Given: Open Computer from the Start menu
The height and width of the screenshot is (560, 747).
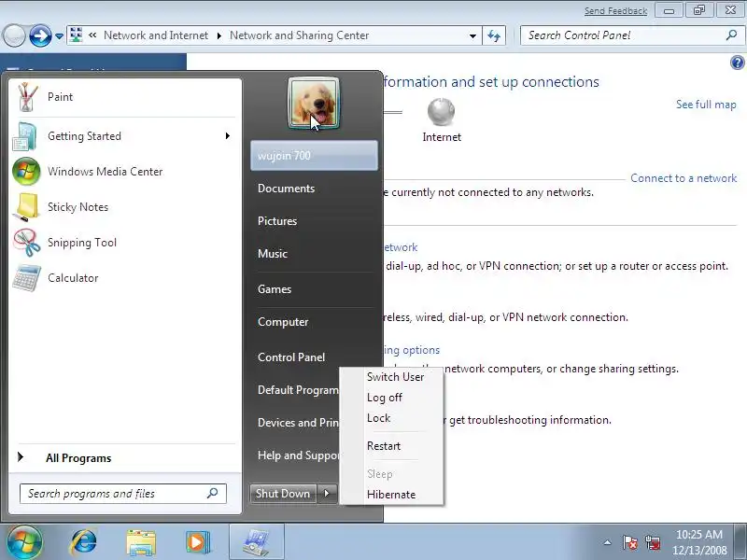Looking at the screenshot, I should (314, 322).
